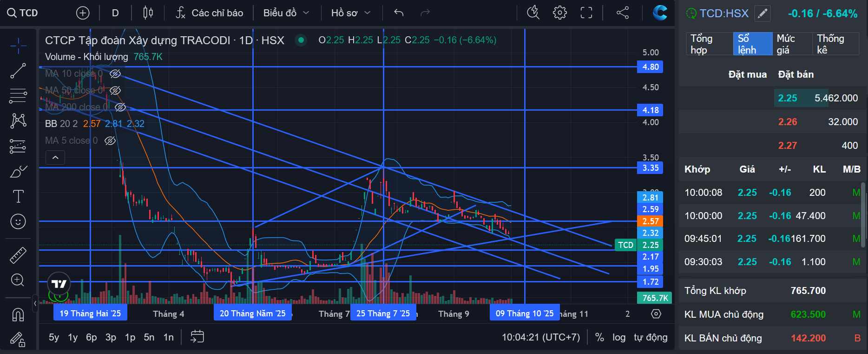Switch to the Tổng hợp tab
The height and width of the screenshot is (354, 868).
coord(709,44)
